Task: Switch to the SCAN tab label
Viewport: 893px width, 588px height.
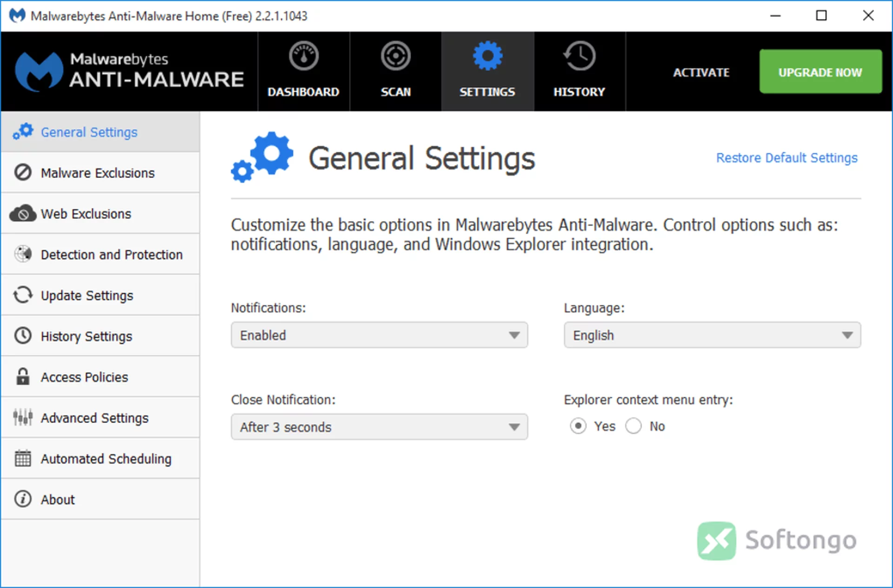Action: pyautogui.click(x=396, y=92)
